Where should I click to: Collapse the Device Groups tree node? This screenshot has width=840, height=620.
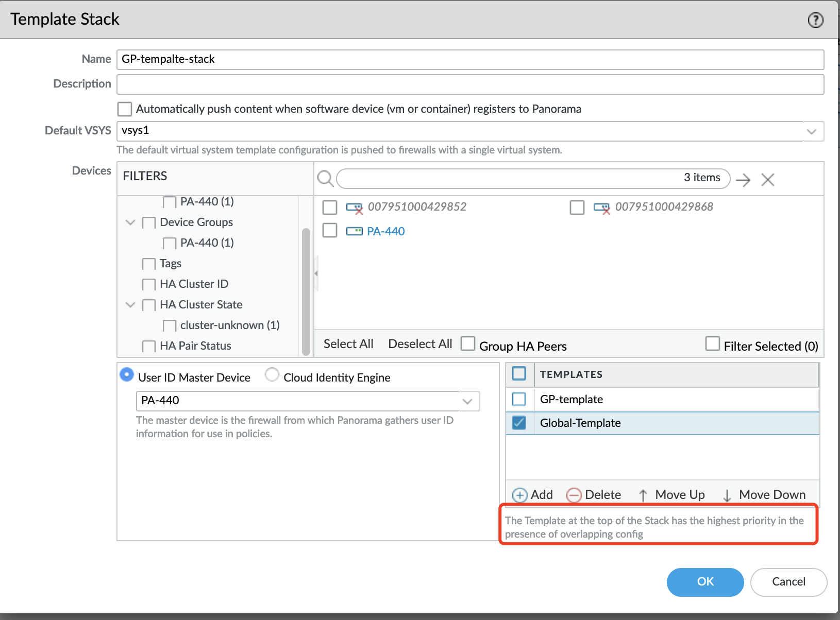coord(130,222)
